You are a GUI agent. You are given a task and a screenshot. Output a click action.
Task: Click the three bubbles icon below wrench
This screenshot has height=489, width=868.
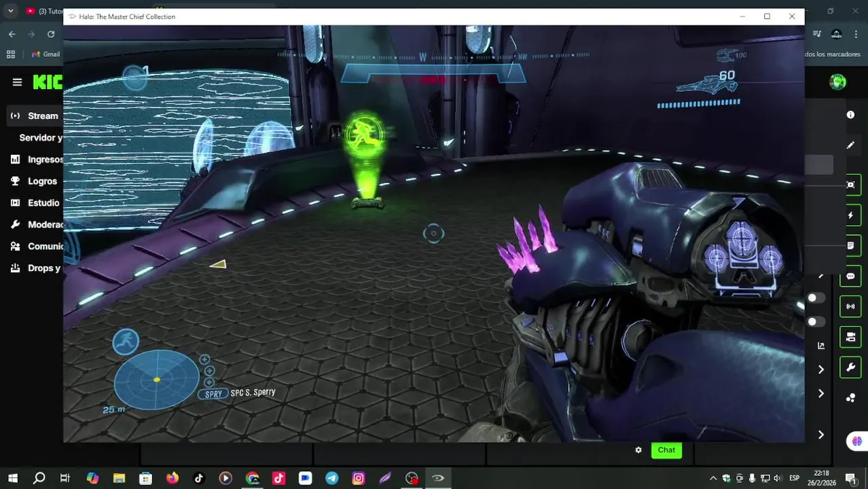point(850,397)
